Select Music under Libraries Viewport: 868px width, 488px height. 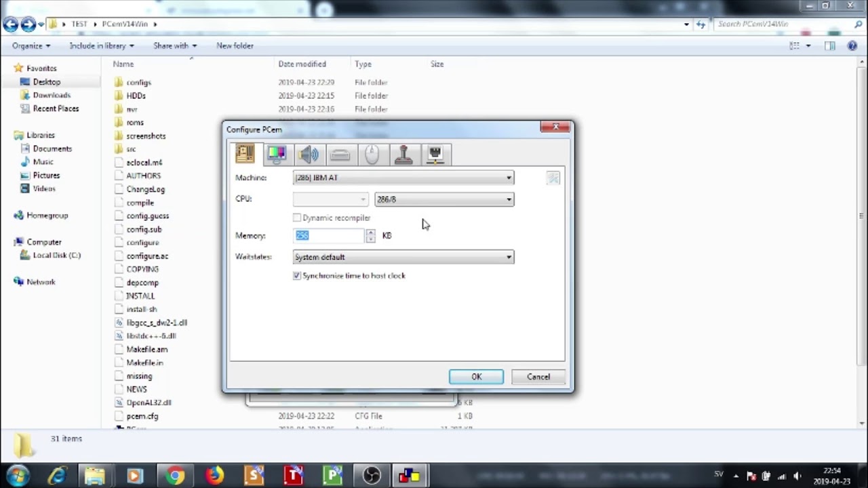[43, 161]
